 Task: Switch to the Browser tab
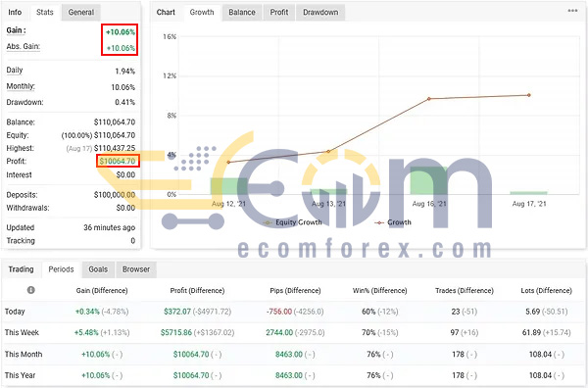coord(136,269)
